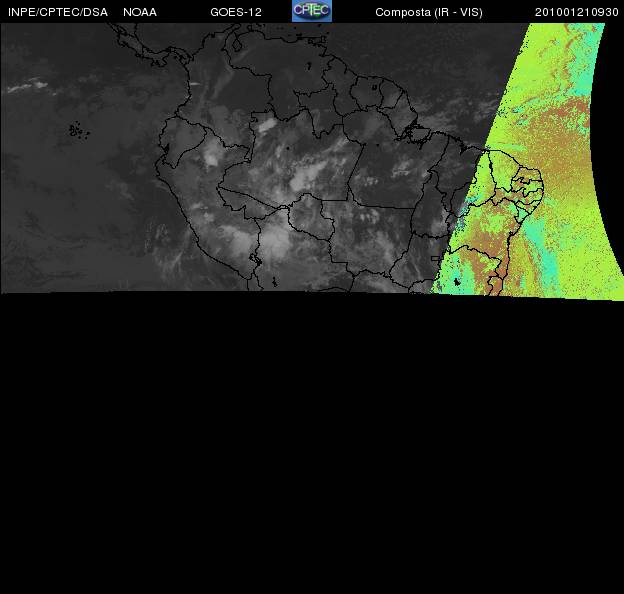This screenshot has width=624, height=594.
Task: Click the INPE/CPTEC/DSA label
Action: click(x=57, y=12)
